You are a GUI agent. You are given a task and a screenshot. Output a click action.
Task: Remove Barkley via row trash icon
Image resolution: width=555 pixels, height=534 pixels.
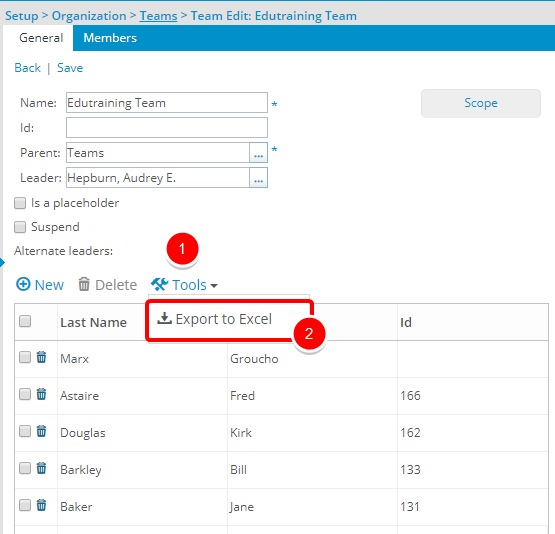(41, 468)
